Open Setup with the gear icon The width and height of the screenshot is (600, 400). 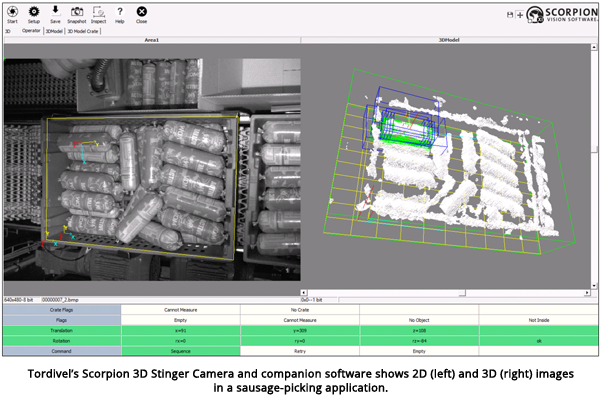click(x=34, y=12)
